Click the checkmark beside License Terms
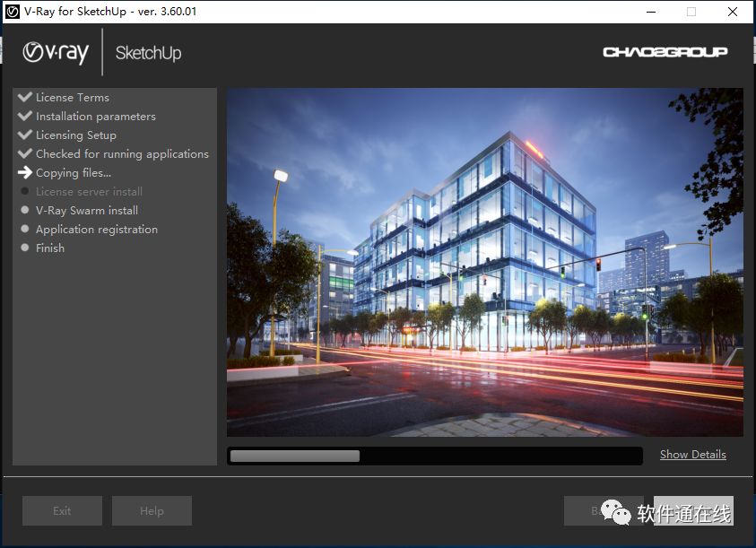This screenshot has height=548, width=756. pyautogui.click(x=25, y=97)
